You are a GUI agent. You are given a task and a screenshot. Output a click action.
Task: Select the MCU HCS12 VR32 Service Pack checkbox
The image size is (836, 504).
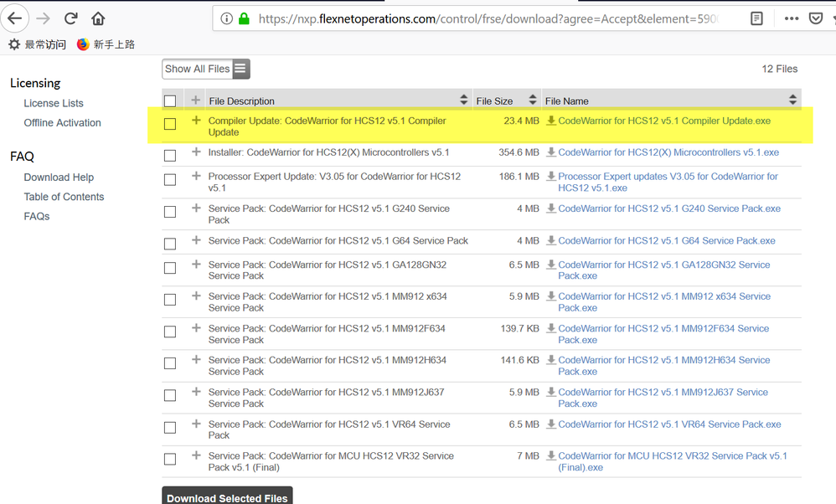(170, 459)
